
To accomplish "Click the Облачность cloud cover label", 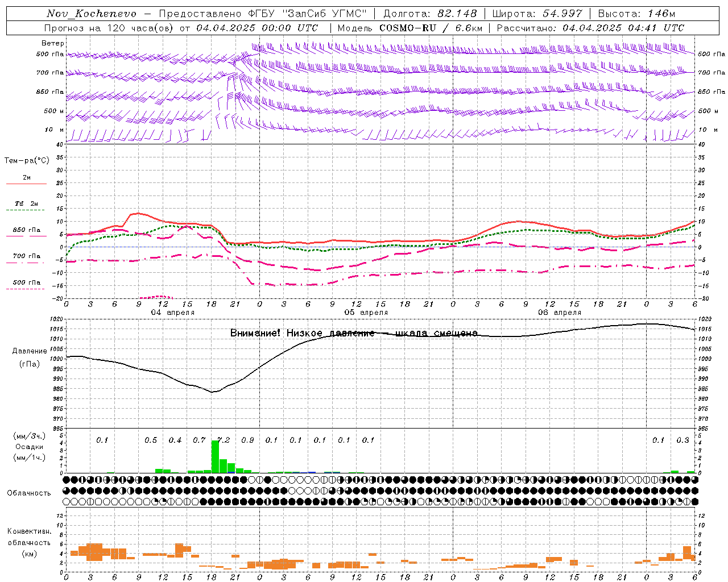I will [x=29, y=493].
